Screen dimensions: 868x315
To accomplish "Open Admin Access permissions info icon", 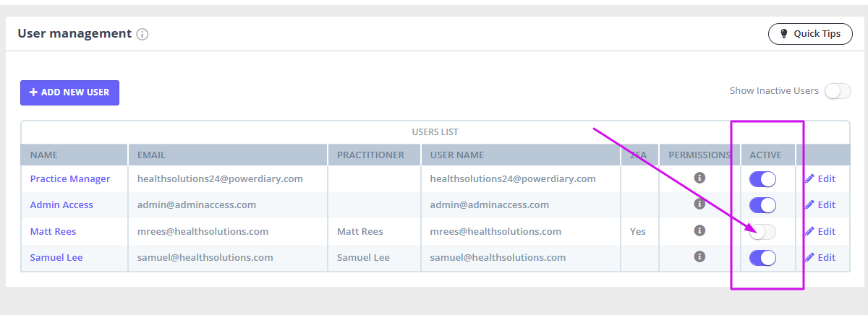I will point(699,204).
